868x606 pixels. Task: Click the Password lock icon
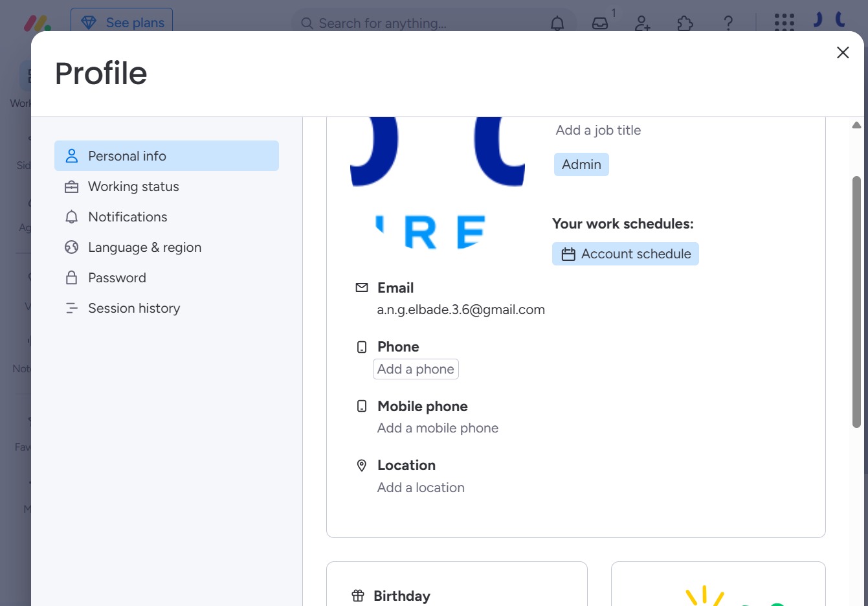72,278
